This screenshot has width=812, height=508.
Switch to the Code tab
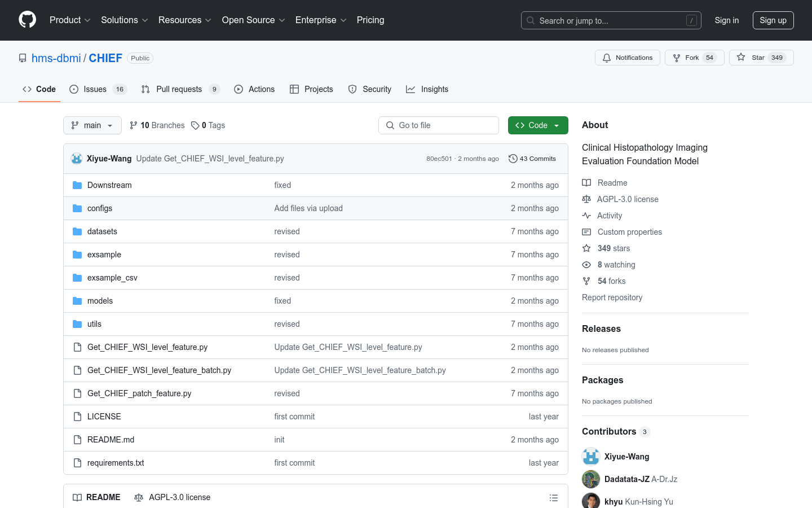click(39, 89)
